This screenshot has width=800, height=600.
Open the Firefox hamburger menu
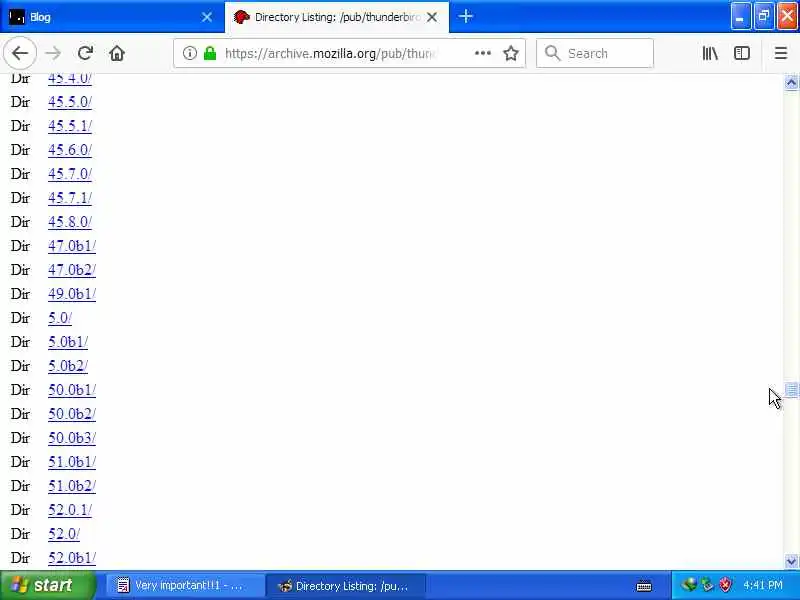pyautogui.click(x=781, y=53)
